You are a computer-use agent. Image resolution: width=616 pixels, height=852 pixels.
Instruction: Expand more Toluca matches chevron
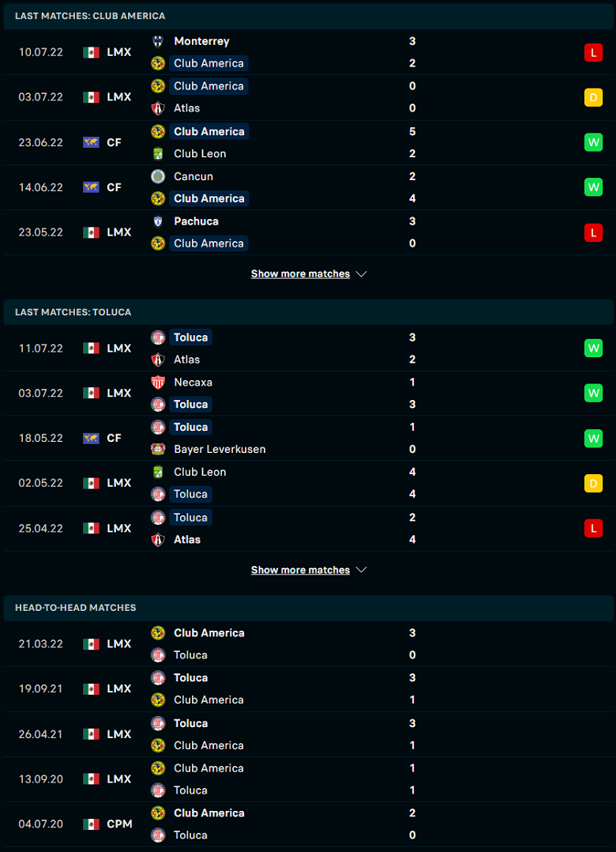point(362,571)
